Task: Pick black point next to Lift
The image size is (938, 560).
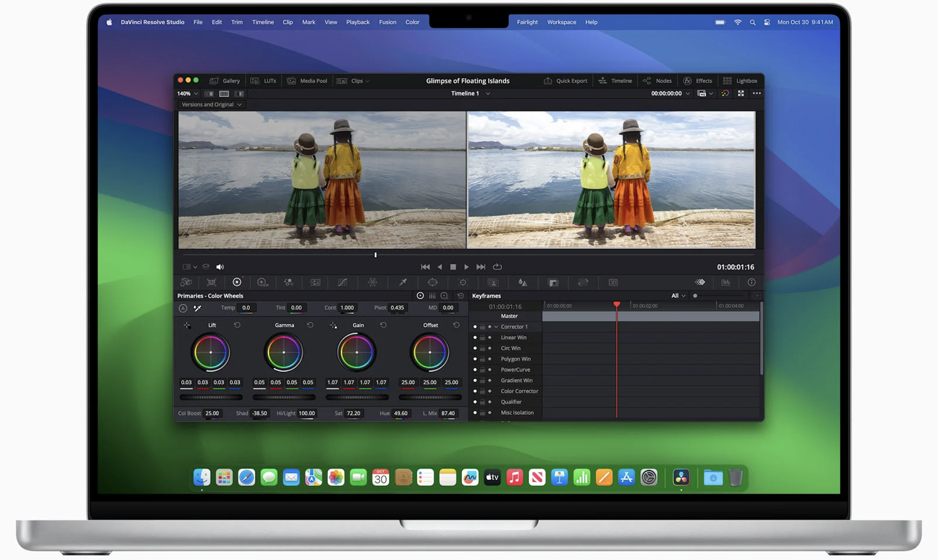Action: click(x=187, y=325)
